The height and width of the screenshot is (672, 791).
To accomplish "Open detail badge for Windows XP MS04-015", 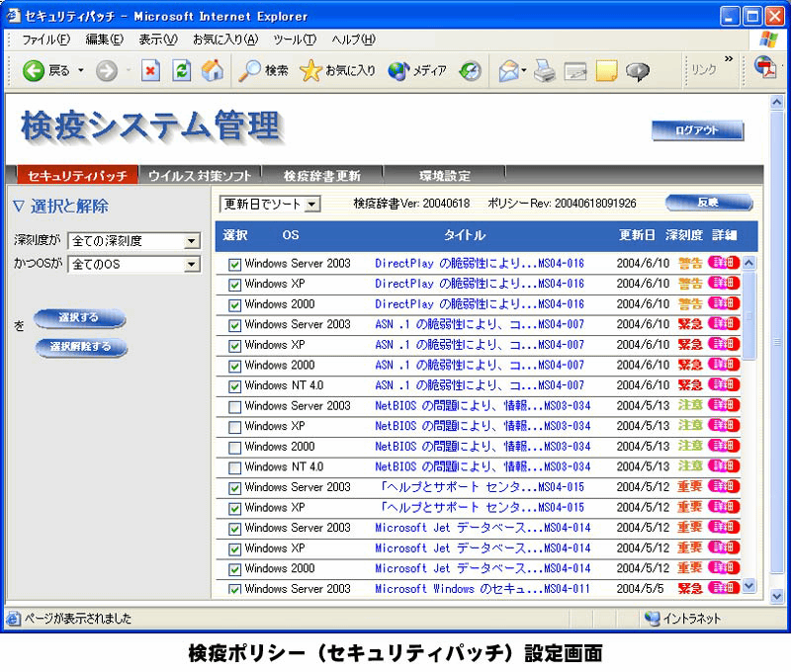I will point(724,507).
